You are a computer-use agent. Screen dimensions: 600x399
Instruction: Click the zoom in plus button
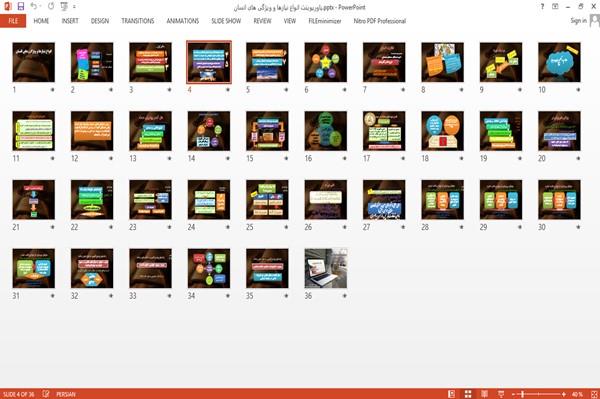click(564, 394)
